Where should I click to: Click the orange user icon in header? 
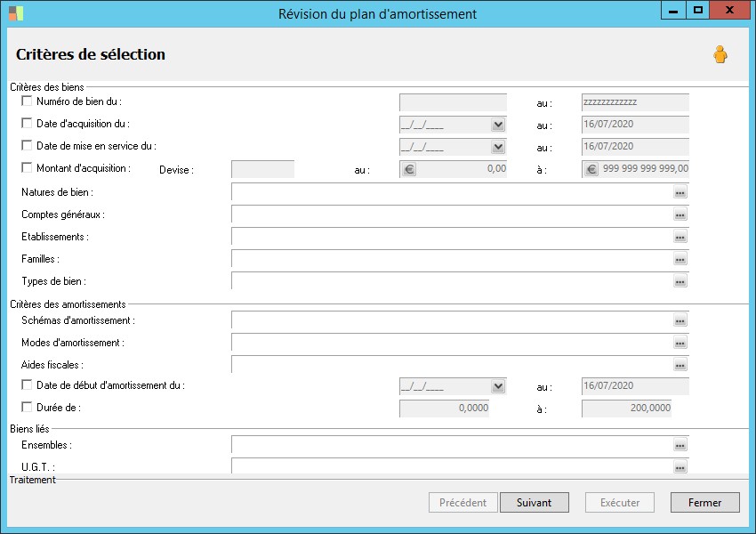click(720, 55)
